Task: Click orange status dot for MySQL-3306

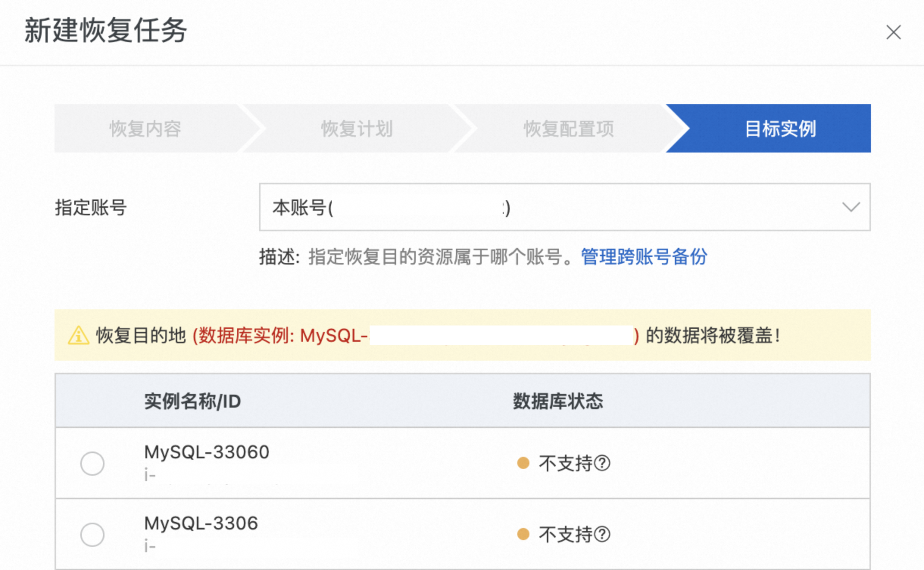Action: pyautogui.click(x=523, y=534)
